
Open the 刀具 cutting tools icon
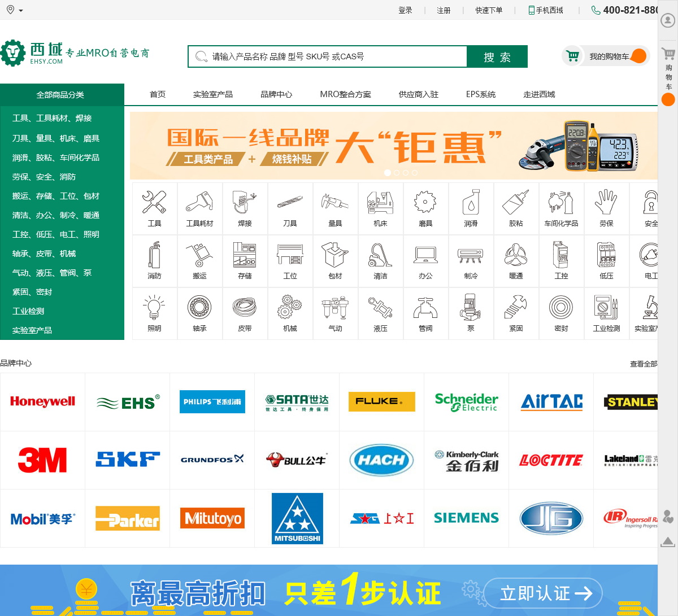[290, 202]
